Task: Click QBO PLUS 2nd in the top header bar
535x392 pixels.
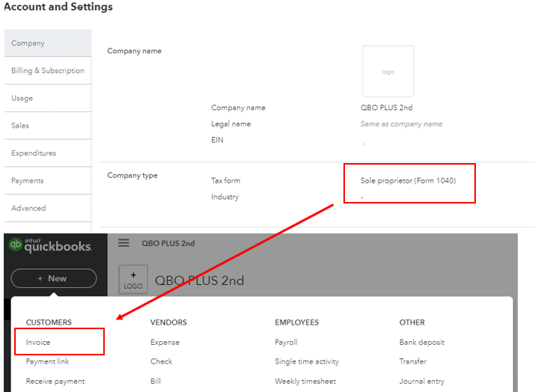Action: (168, 243)
